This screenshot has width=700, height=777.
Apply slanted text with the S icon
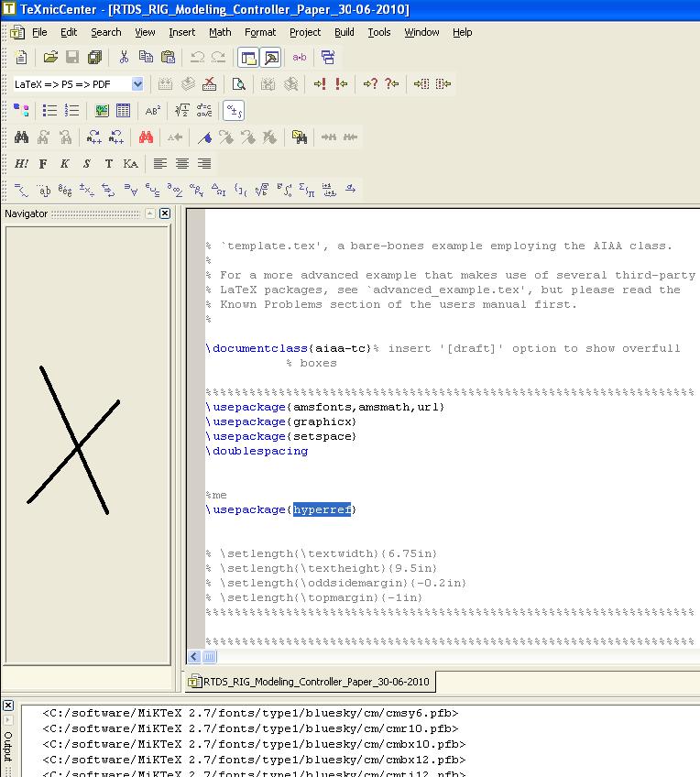click(x=87, y=163)
